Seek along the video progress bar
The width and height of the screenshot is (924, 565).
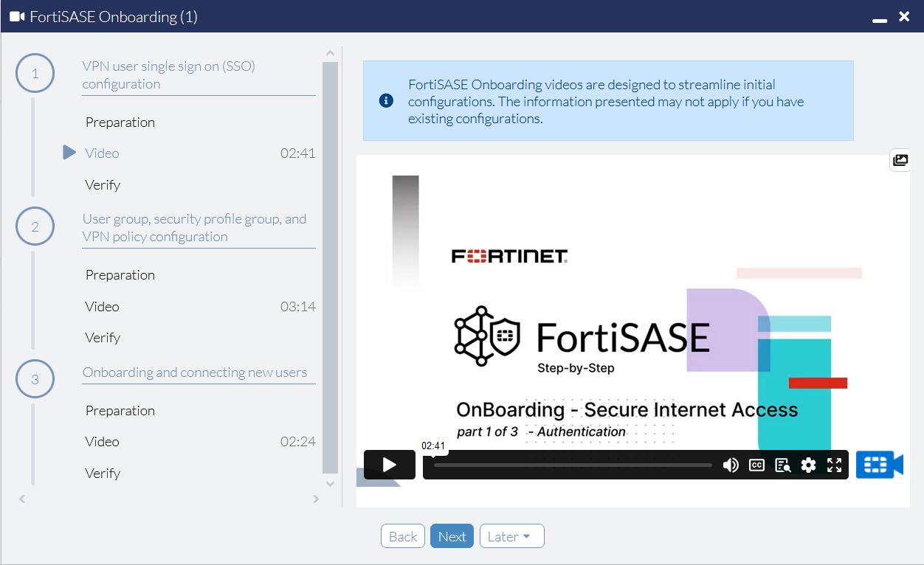tap(572, 465)
